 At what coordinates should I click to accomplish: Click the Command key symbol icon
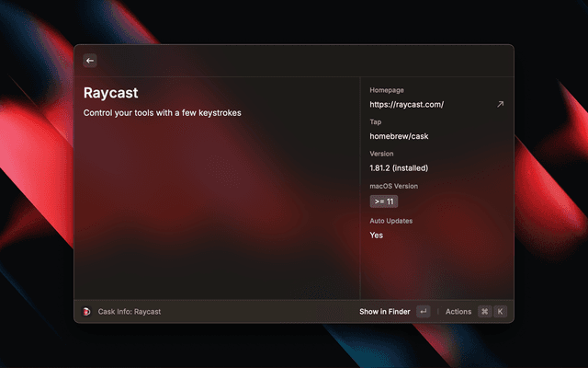point(484,312)
